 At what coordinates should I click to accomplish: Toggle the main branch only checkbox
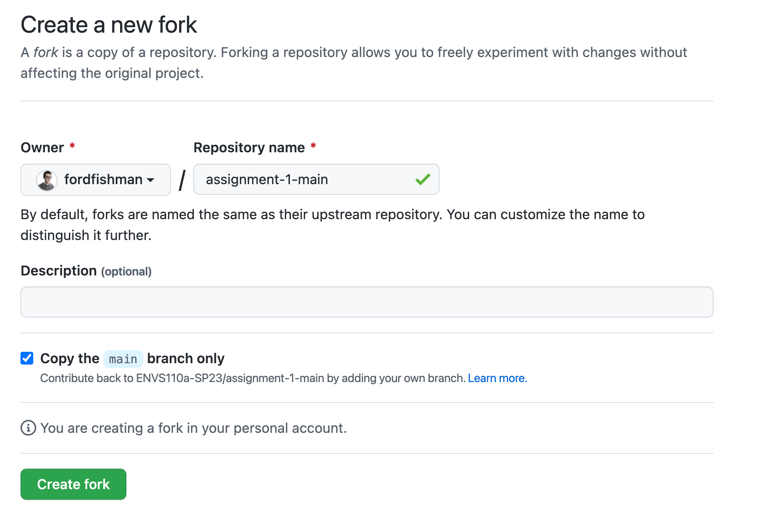(x=27, y=358)
